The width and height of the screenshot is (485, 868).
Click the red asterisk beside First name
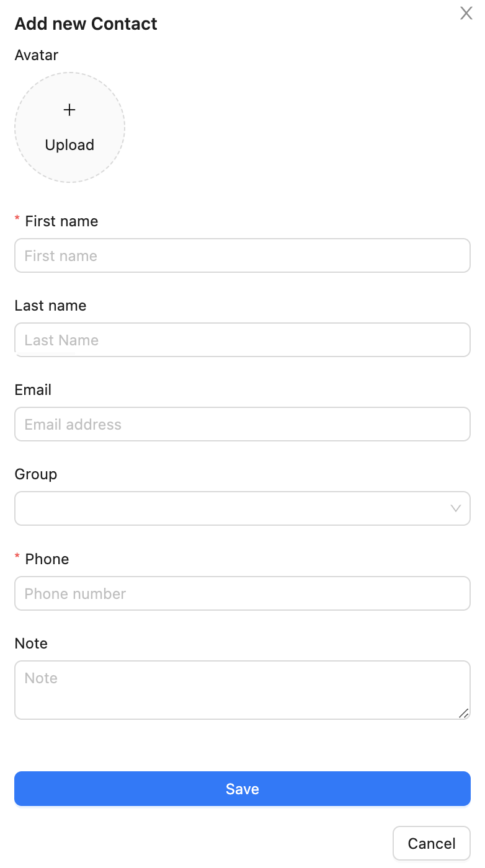tap(17, 220)
